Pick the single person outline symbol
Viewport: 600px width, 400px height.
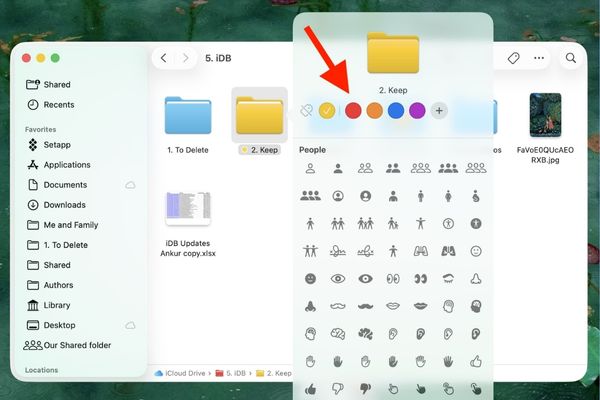310,168
